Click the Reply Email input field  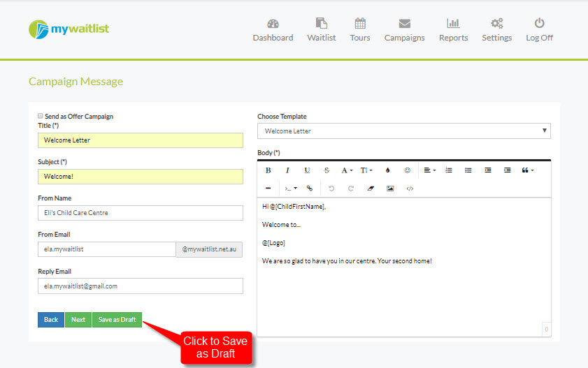[141, 286]
